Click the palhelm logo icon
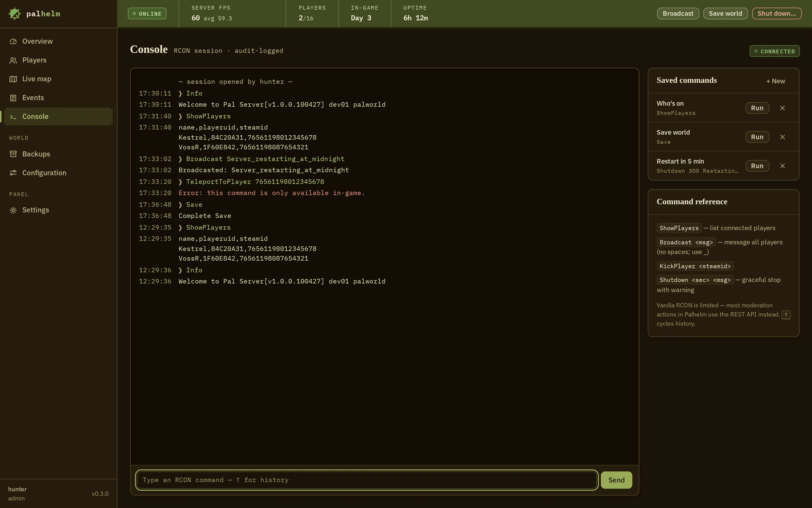This screenshot has height=508, width=812. pos(14,13)
